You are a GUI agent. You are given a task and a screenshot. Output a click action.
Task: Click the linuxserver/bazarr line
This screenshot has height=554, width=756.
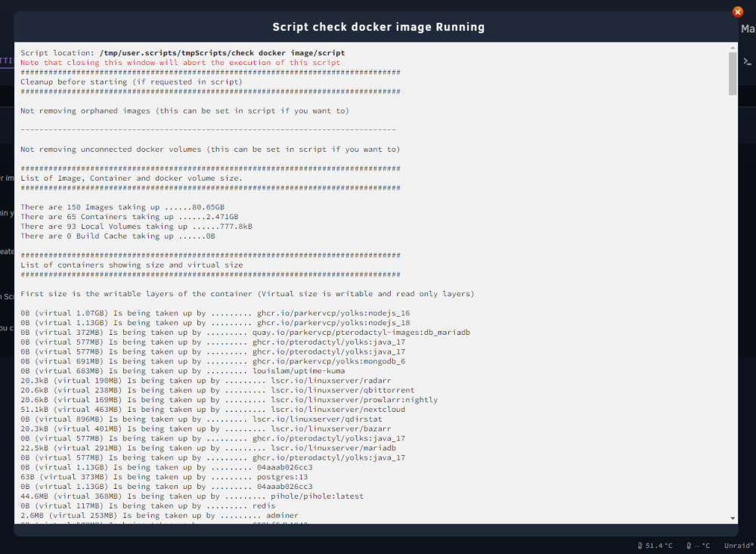(x=206, y=429)
